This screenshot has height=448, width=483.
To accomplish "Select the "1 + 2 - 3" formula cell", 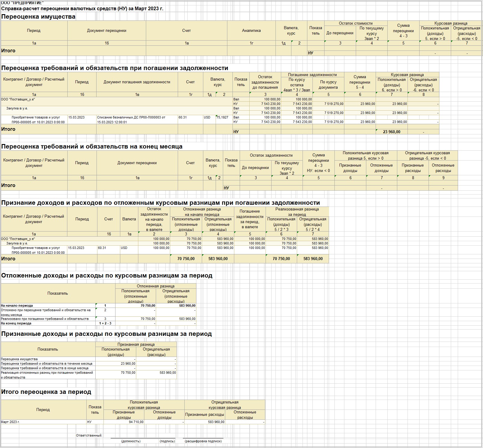I will click(105, 323).
